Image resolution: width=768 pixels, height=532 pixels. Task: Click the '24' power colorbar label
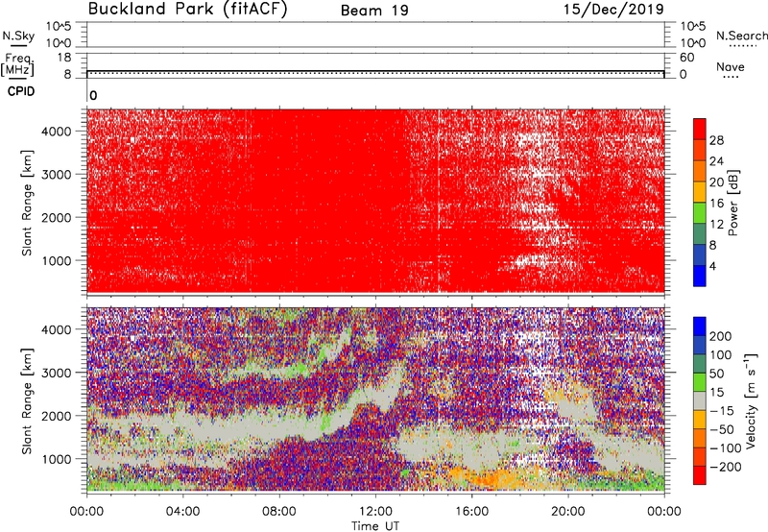716,161
